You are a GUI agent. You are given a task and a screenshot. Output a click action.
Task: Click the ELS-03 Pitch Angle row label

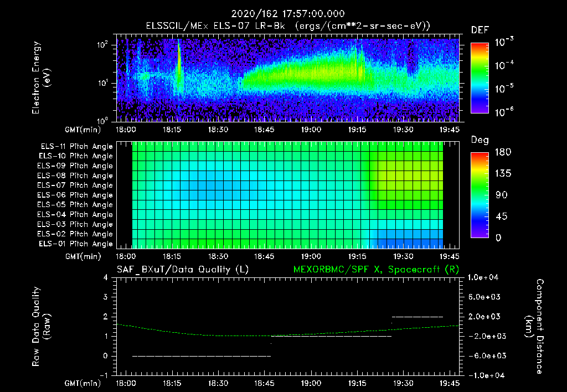[75, 224]
